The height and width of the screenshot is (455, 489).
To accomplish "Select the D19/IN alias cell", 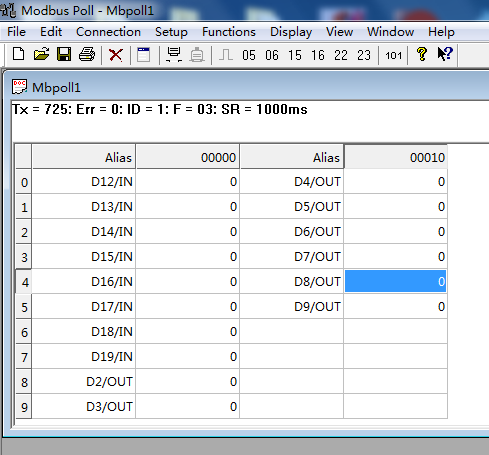I will 84,357.
